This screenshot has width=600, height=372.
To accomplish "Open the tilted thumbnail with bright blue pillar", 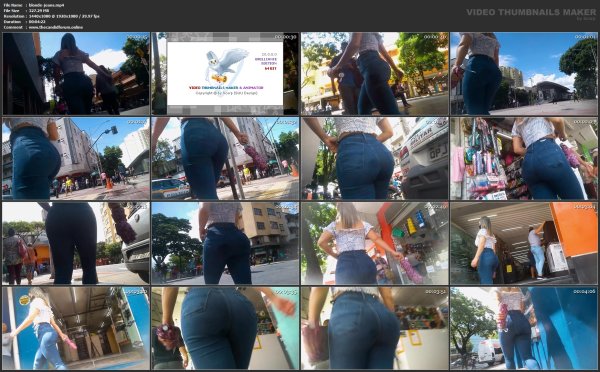I will point(76,328).
